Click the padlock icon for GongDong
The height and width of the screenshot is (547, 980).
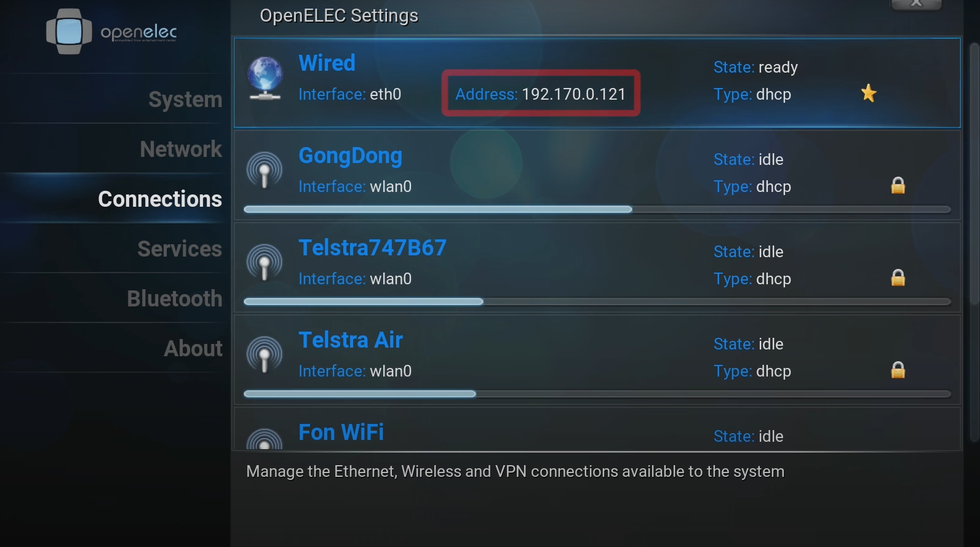point(898,185)
